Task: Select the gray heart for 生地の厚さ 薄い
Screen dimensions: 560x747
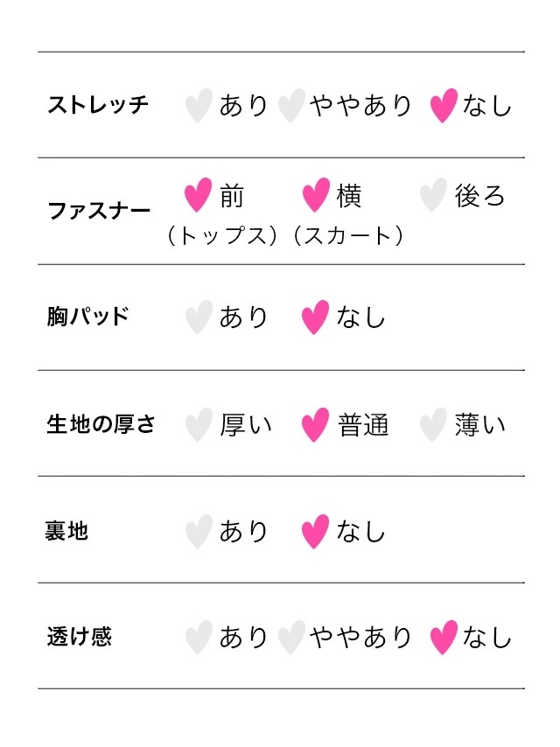Action: (433, 425)
